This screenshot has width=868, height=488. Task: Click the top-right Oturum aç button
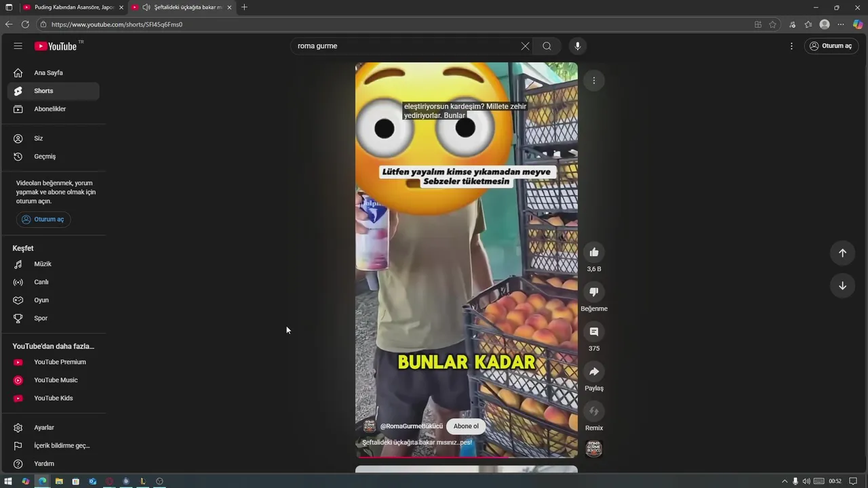[831, 46]
